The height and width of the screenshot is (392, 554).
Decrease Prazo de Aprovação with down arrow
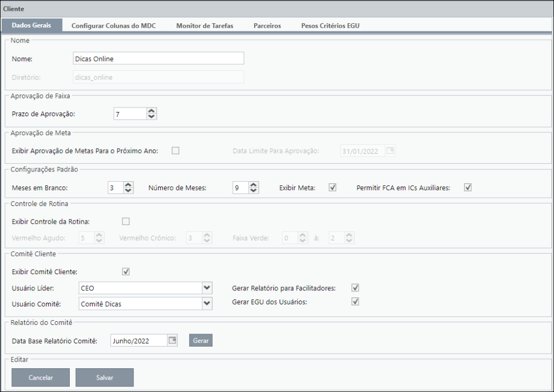pos(151,117)
